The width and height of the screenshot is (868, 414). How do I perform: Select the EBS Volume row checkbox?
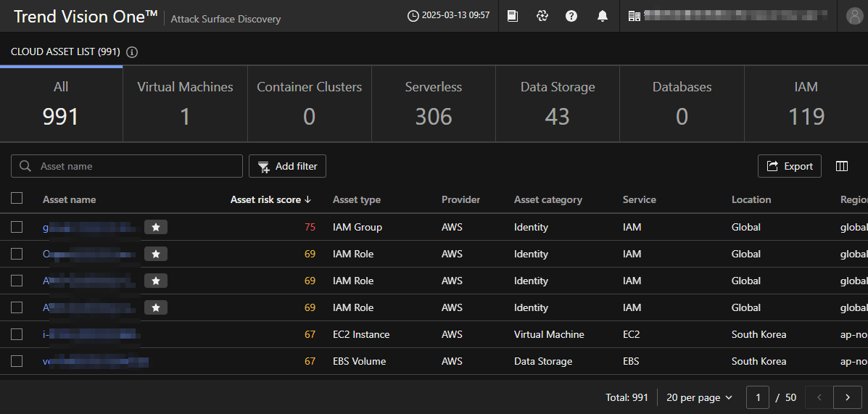point(17,361)
